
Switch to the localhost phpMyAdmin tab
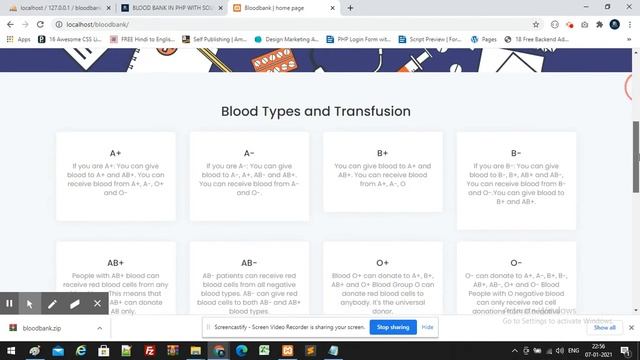60,8
